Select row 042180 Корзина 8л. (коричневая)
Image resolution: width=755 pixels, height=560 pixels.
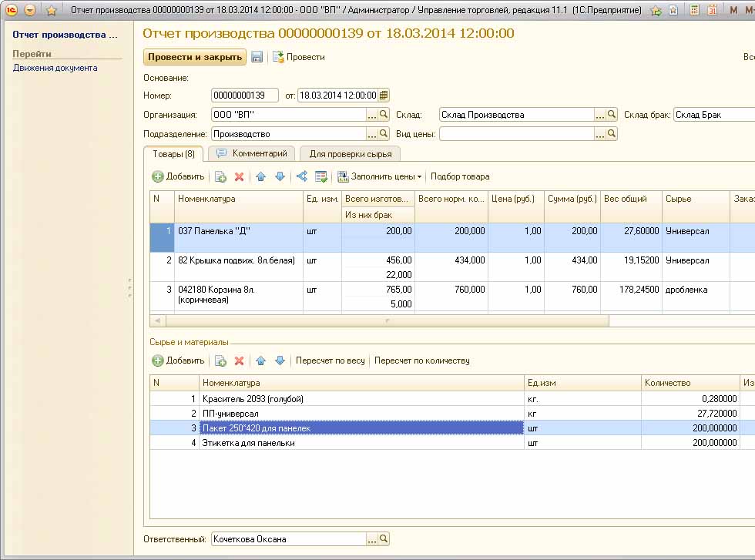click(x=452, y=297)
